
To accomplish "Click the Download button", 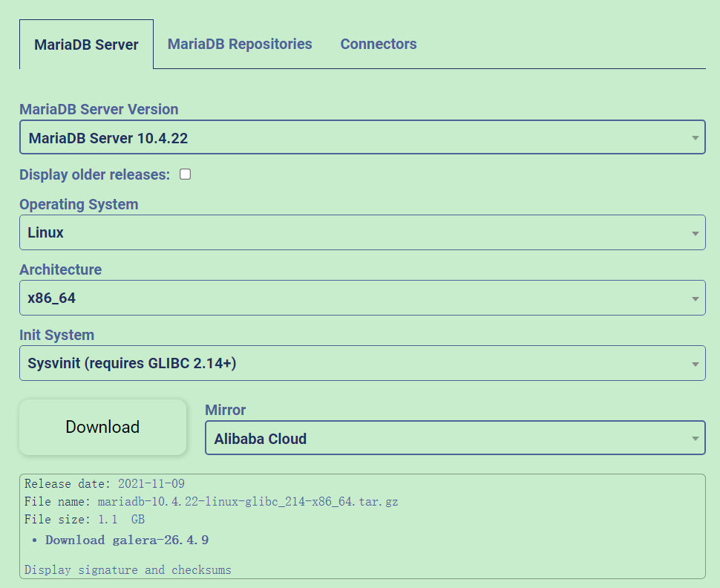I will coord(102,427).
